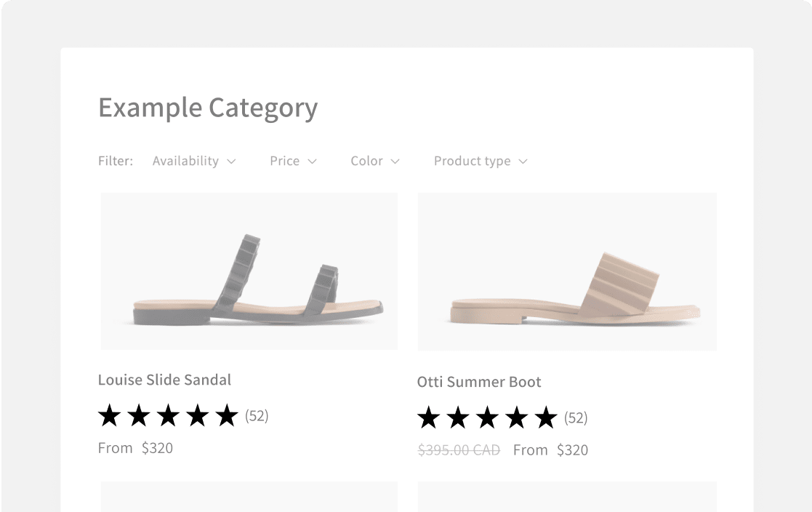Expand the Price filter
The height and width of the screenshot is (512, 812).
(293, 161)
